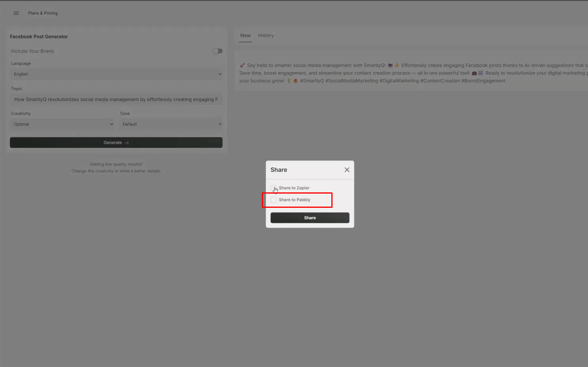Switch to the History tab
This screenshot has width=588, height=367.
266,36
